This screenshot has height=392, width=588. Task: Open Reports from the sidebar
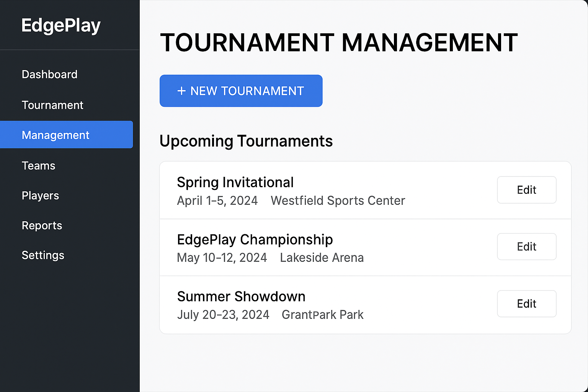point(42,225)
